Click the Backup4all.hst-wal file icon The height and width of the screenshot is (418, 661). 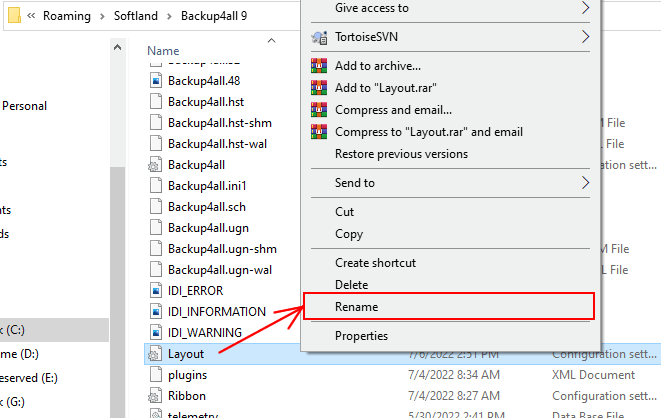click(x=156, y=144)
